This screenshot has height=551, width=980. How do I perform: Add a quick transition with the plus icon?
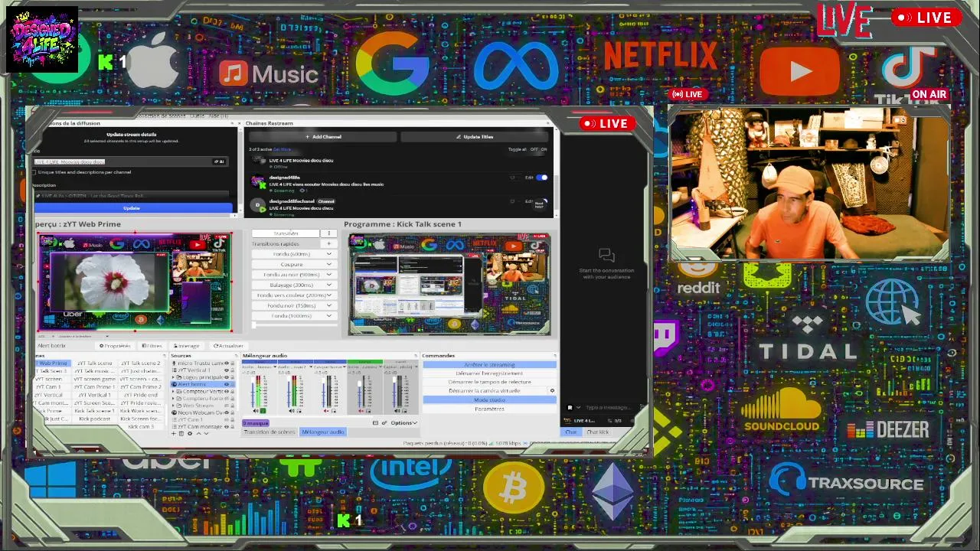[329, 244]
